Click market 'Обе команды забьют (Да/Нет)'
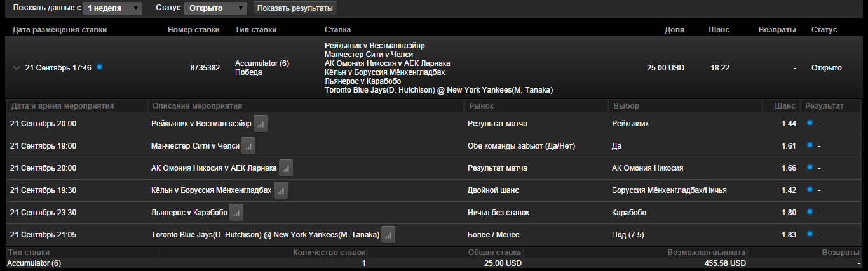The image size is (868, 271). click(x=521, y=146)
